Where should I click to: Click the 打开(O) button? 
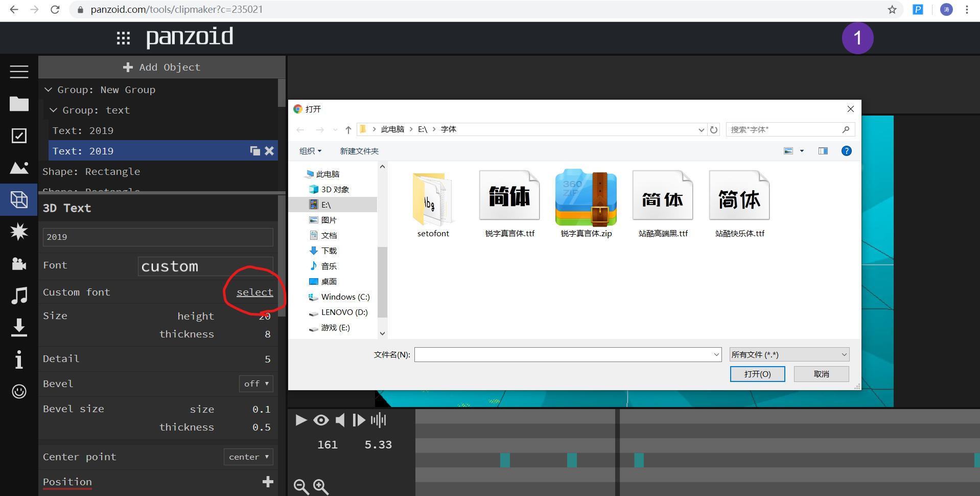pyautogui.click(x=757, y=374)
